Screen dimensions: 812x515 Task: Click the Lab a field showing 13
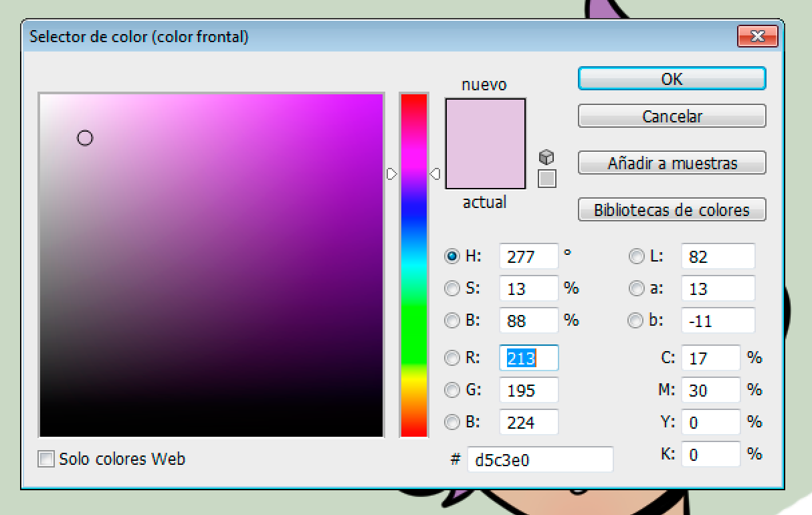718,289
